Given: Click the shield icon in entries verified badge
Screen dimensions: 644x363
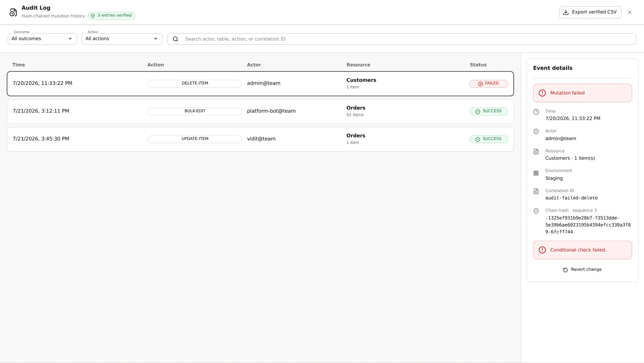Looking at the screenshot, I should 93,16.
